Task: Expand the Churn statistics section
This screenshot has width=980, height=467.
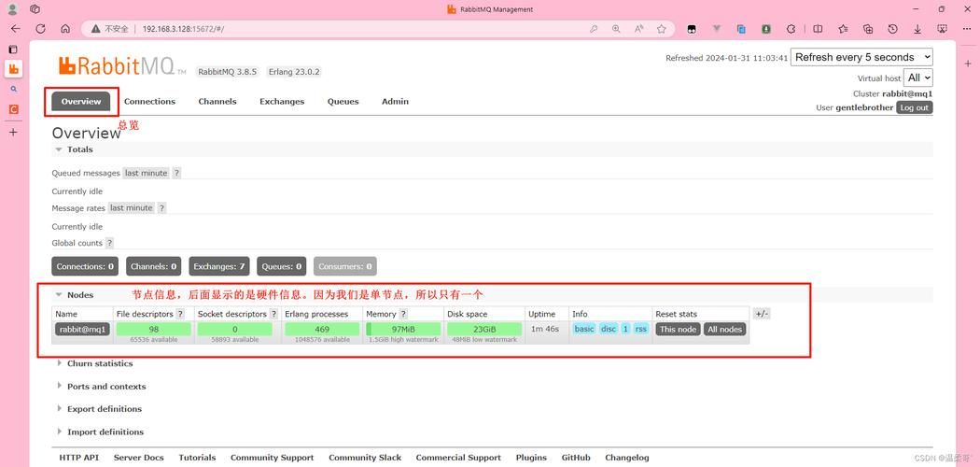Action: pyautogui.click(x=99, y=363)
